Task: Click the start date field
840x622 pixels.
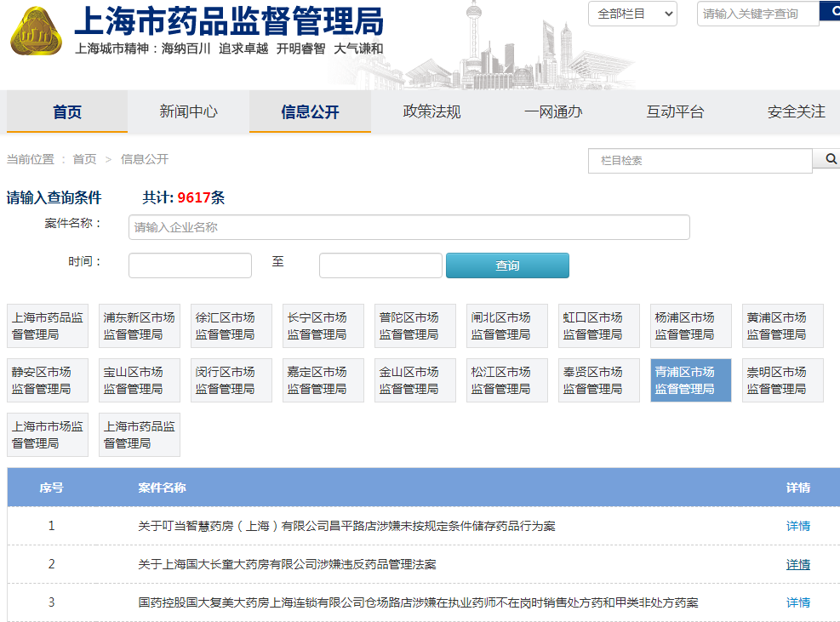Action: point(190,265)
